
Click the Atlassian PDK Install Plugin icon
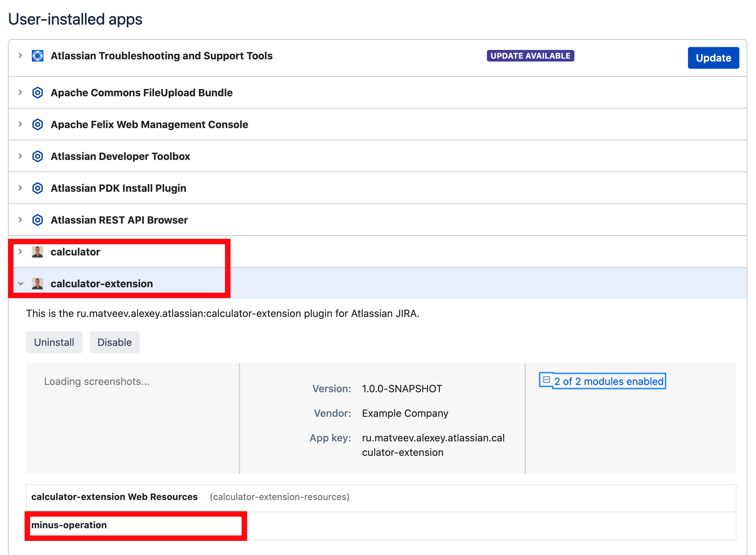38,188
